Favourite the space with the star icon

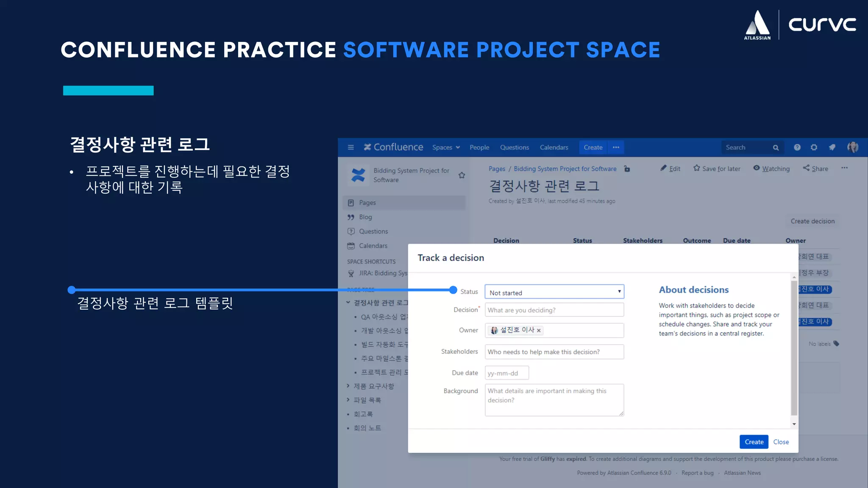tap(462, 175)
